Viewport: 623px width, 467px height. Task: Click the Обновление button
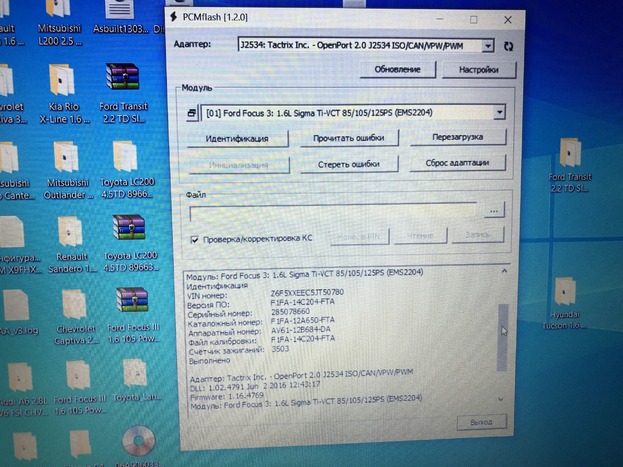coord(397,69)
